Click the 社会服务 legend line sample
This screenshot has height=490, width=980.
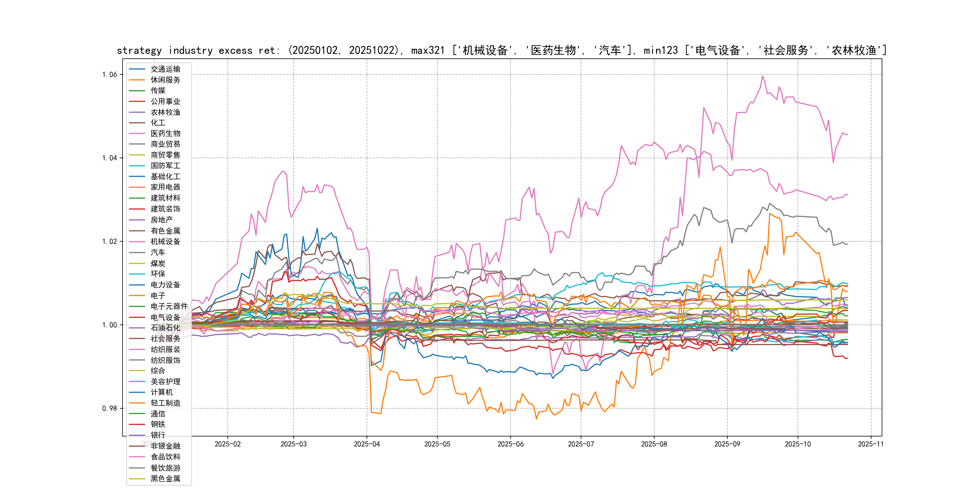[137, 338]
